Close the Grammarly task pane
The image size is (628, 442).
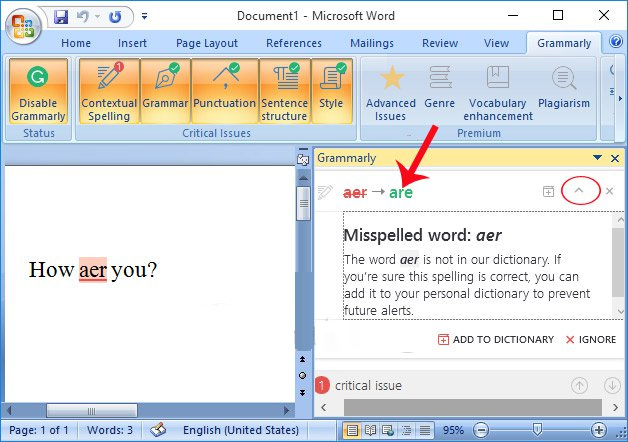tap(615, 158)
